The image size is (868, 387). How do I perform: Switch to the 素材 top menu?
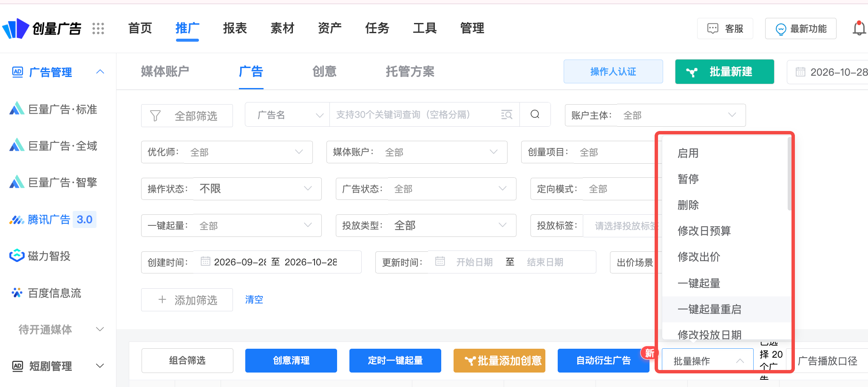pos(283,28)
